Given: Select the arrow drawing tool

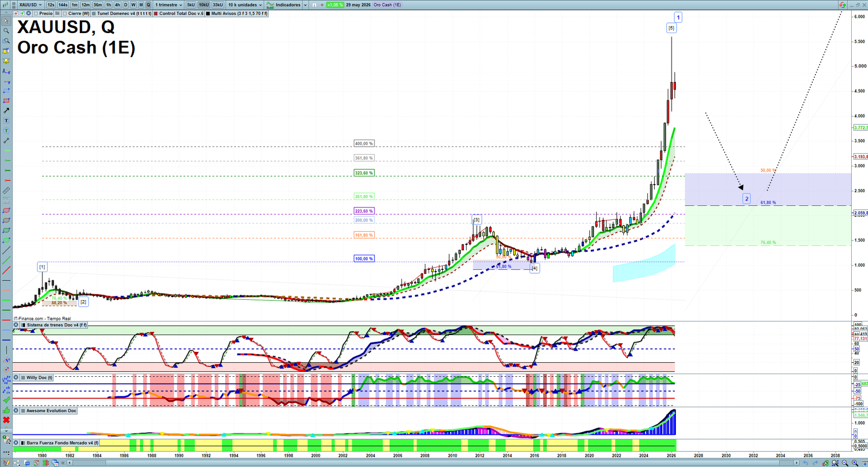Looking at the screenshot, I should [x=7, y=110].
